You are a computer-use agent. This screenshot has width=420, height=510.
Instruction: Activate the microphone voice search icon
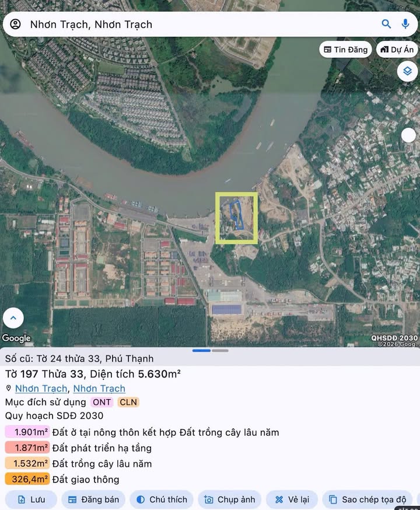pyautogui.click(x=405, y=24)
